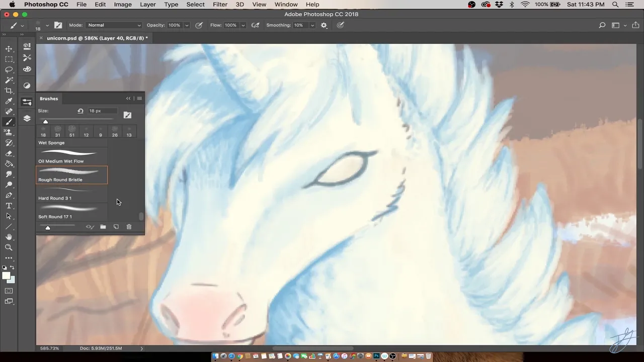Select the Hand tool
644x362 pixels.
9,237
